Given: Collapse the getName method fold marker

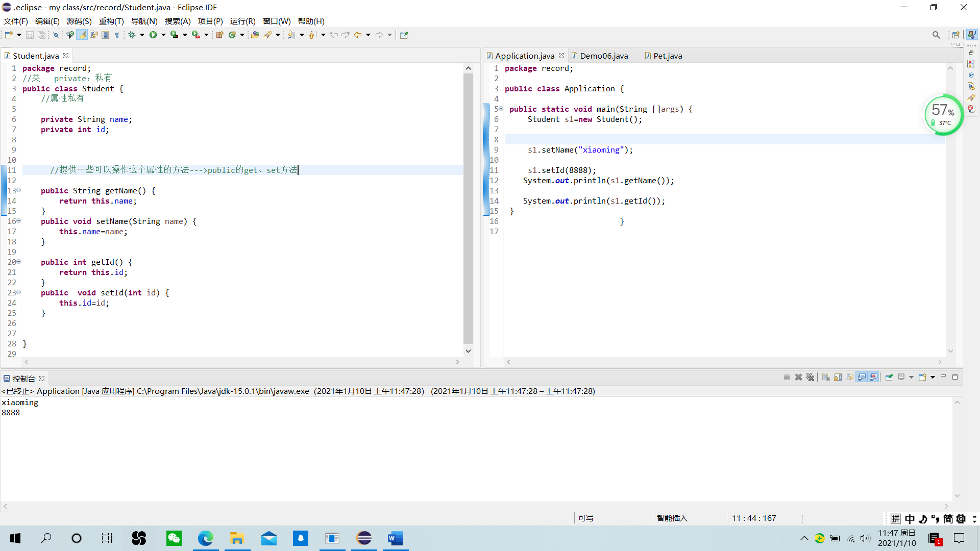Looking at the screenshot, I should point(19,190).
